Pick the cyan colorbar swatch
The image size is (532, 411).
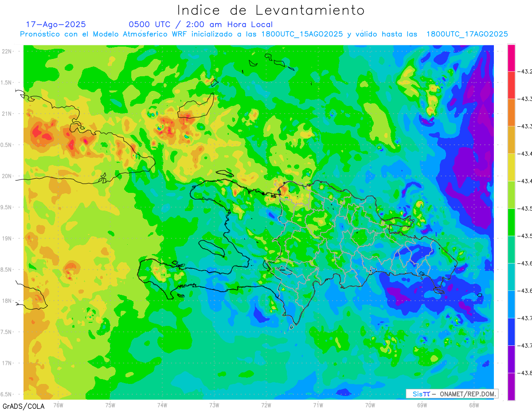click(511, 277)
